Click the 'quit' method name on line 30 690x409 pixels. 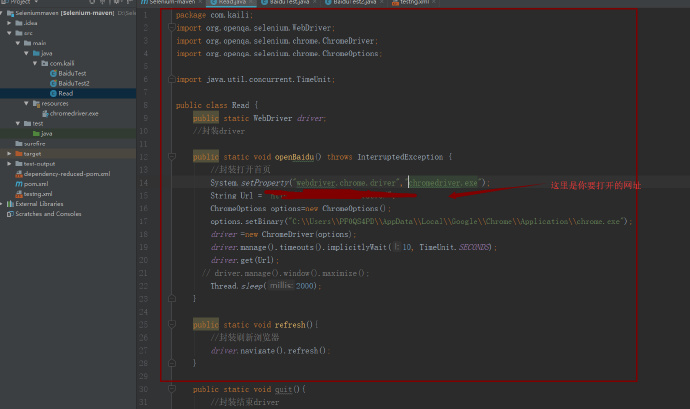click(x=283, y=389)
